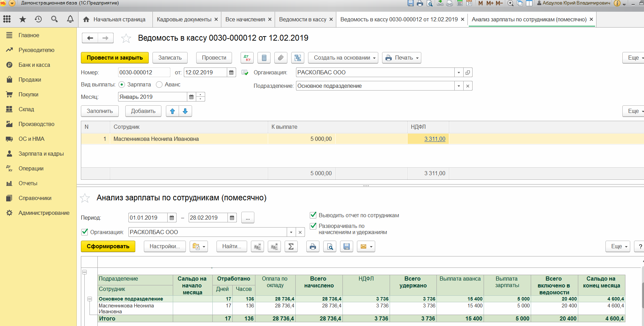This screenshot has width=644, height=326.
Task: Click the Дт/Кт postings icon in document toolbar
Action: pyautogui.click(x=247, y=58)
